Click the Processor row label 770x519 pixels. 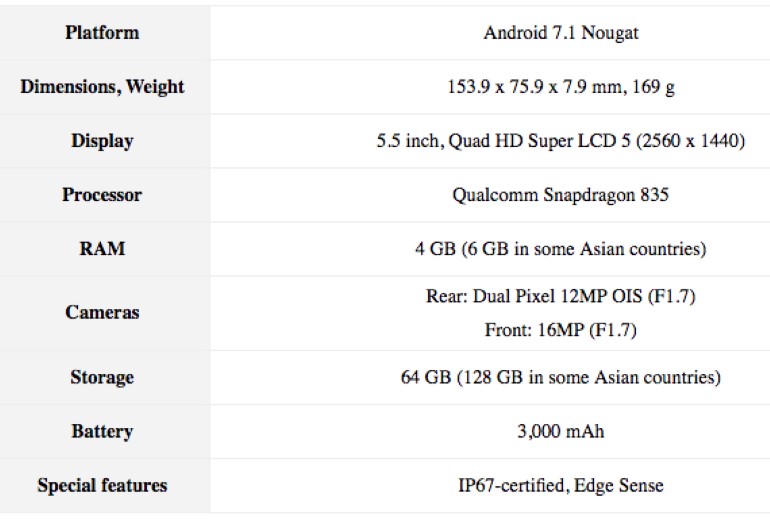click(x=102, y=195)
